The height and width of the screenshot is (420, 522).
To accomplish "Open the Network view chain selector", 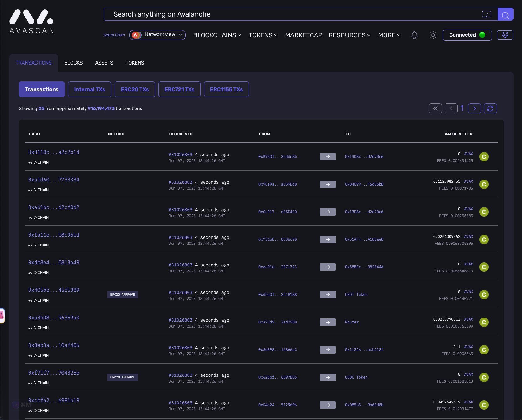I will [x=160, y=35].
